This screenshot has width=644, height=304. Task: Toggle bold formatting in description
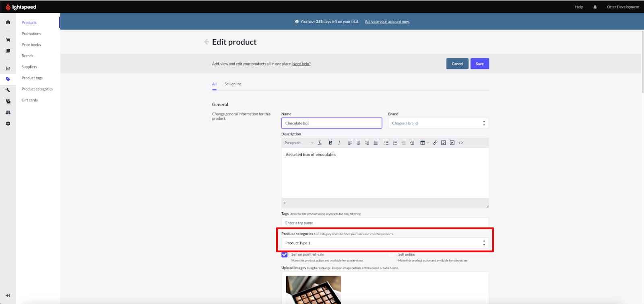(330, 143)
